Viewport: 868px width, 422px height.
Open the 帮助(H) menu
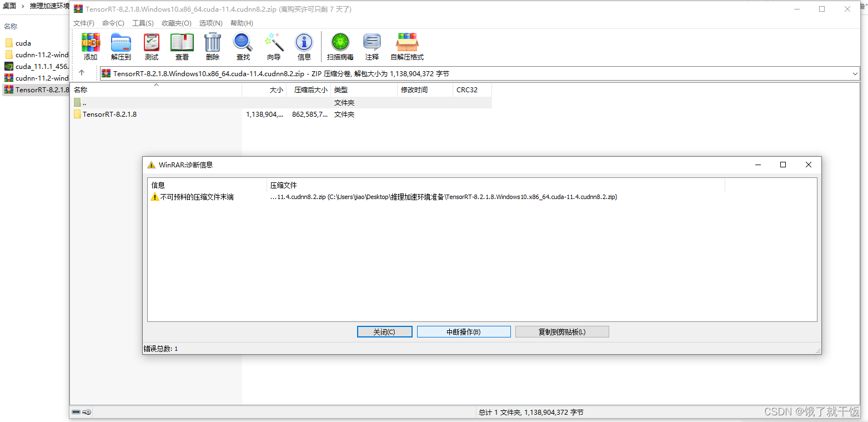[x=242, y=23]
